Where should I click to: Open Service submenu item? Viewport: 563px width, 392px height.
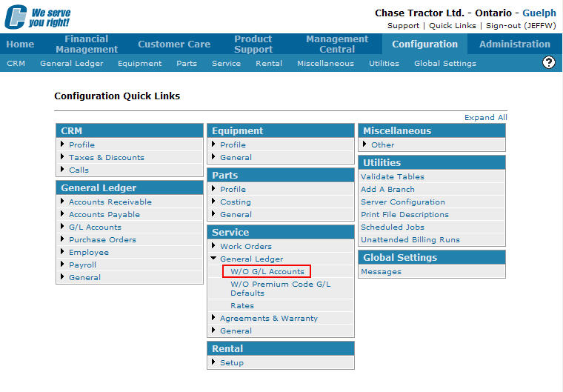point(226,64)
